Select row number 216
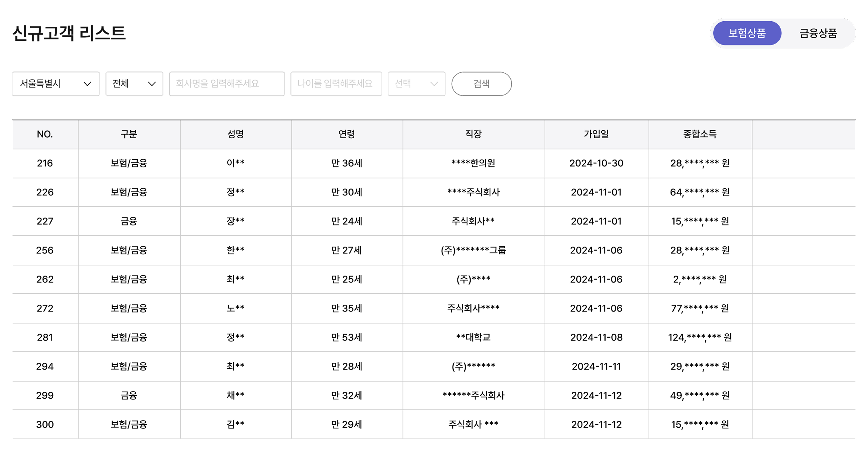The height and width of the screenshot is (457, 868). pyautogui.click(x=45, y=163)
